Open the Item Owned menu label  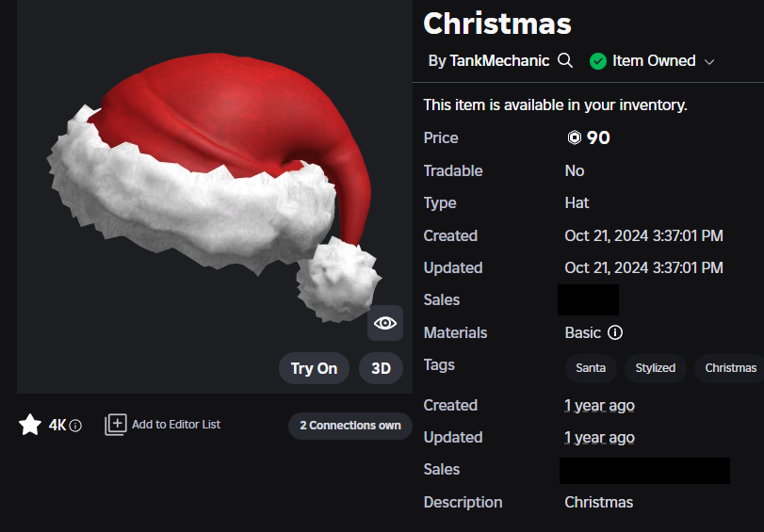pos(654,60)
